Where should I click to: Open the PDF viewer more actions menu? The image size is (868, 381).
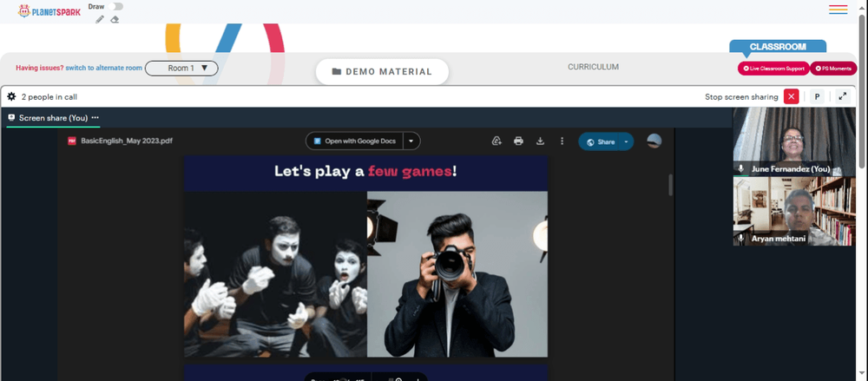tap(562, 141)
